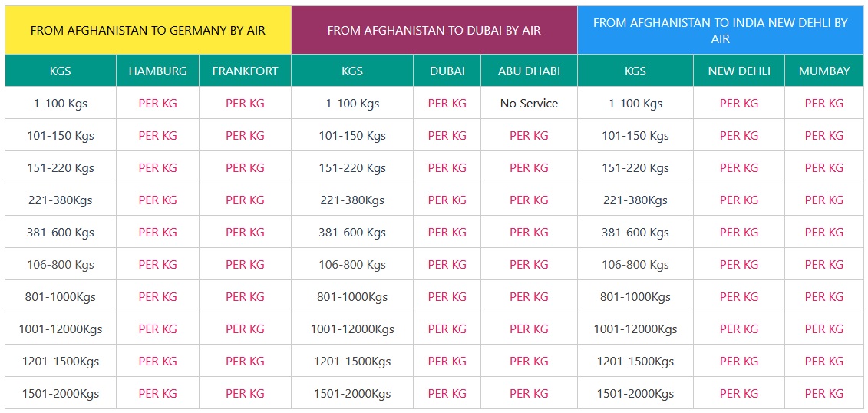Open Mumbay PER KG for 101-150 Kgs
This screenshot has height=413, width=868.
(x=823, y=136)
